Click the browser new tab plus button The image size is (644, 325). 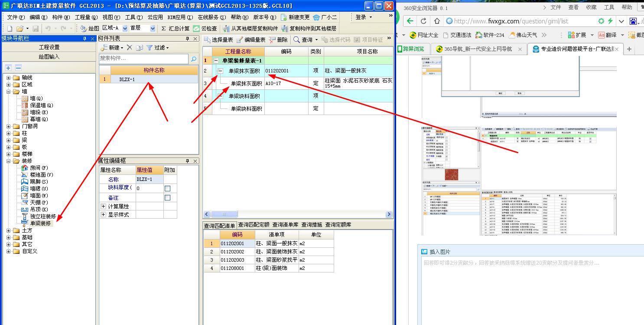629,49
